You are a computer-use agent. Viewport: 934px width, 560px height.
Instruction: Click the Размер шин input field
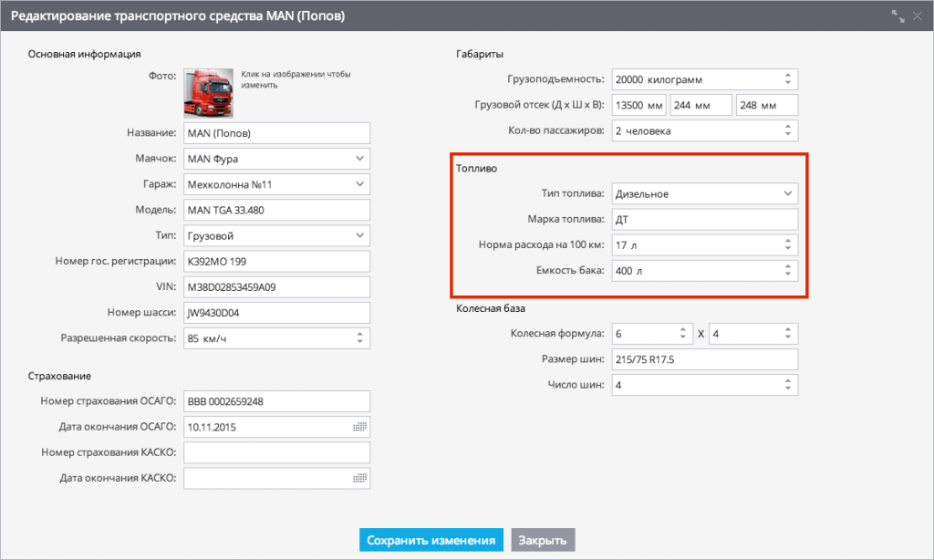pos(704,359)
